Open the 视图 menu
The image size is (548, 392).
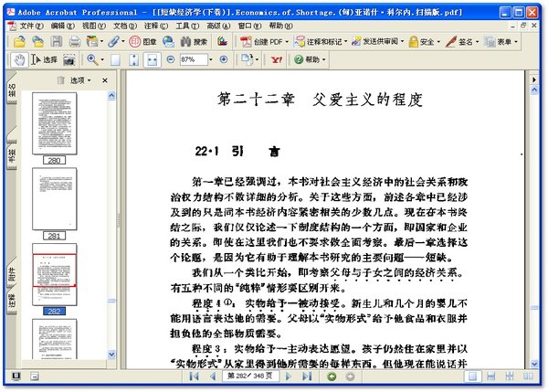pyautogui.click(x=94, y=26)
